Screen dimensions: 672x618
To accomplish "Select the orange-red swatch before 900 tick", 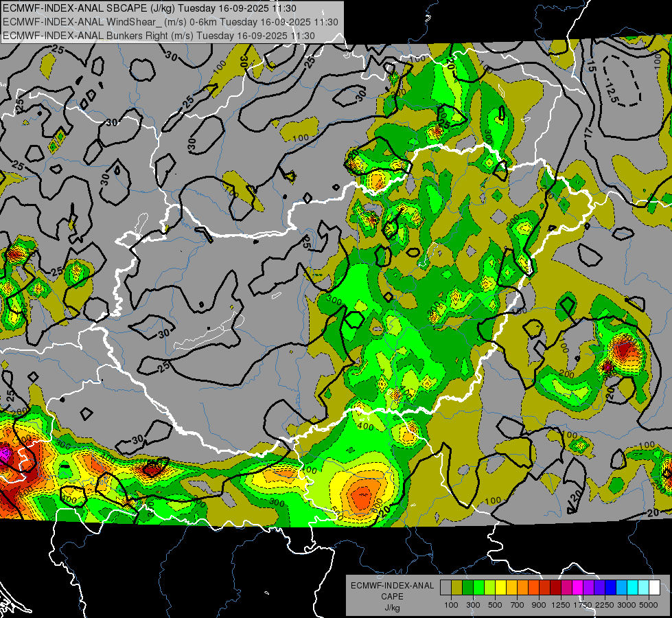I will click(533, 587).
